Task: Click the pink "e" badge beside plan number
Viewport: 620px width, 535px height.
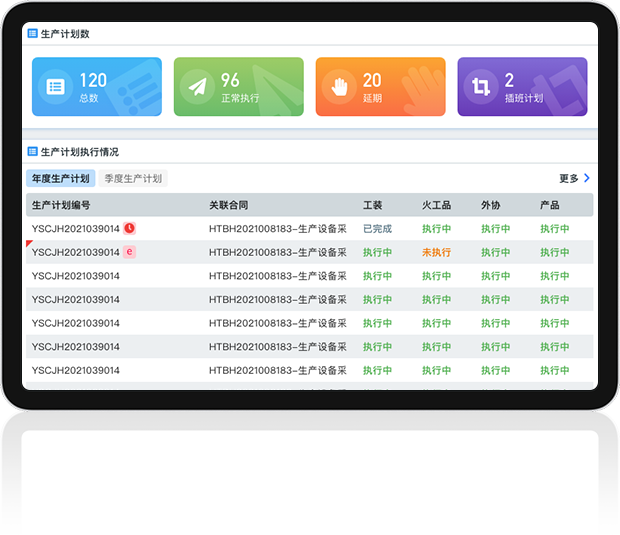Action: [x=130, y=252]
